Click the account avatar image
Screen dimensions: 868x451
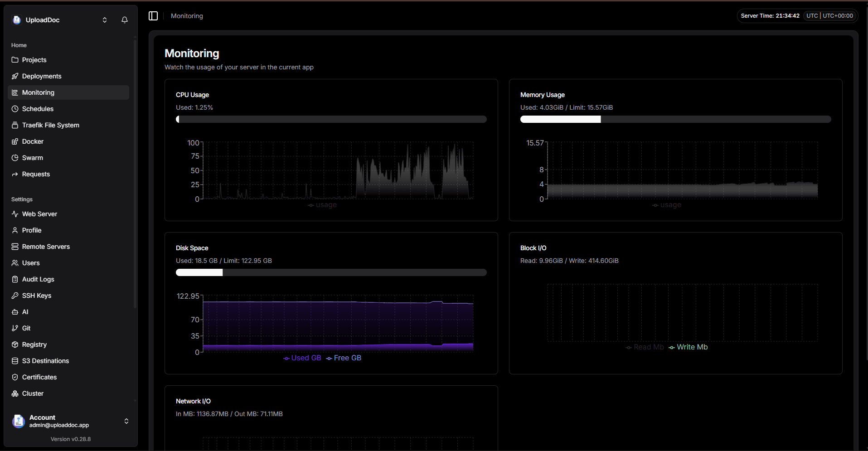[19, 421]
